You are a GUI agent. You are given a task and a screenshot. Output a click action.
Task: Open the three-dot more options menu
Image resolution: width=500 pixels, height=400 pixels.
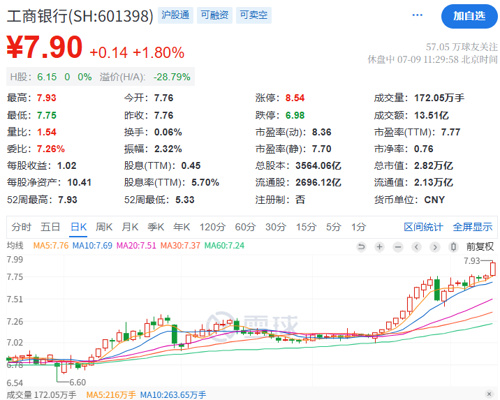tap(417, 15)
